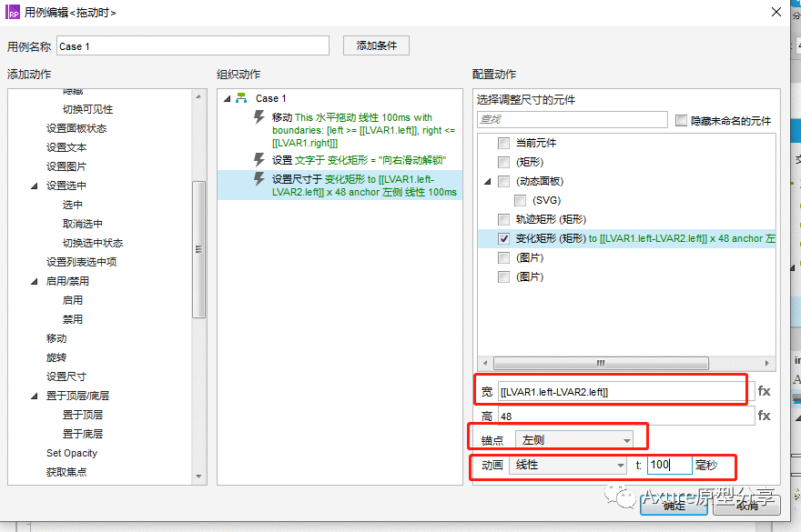Select the 设置列表选中项 action
Viewport: 801px width, 532px height.
point(81,262)
